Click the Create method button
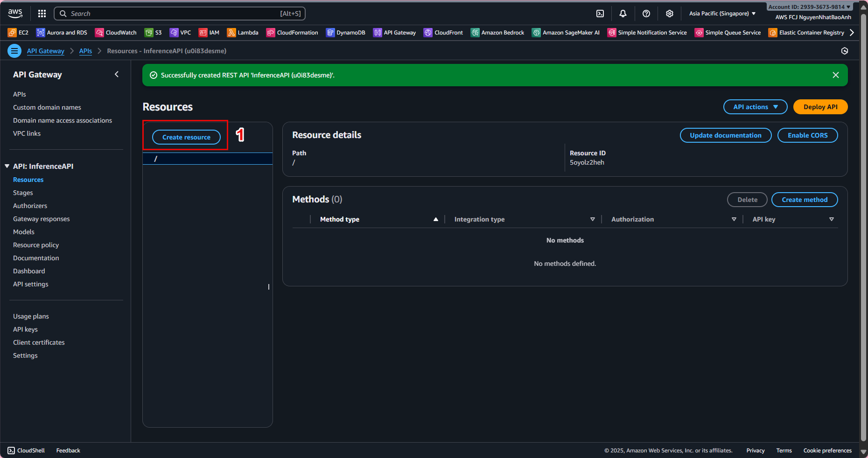 805,200
